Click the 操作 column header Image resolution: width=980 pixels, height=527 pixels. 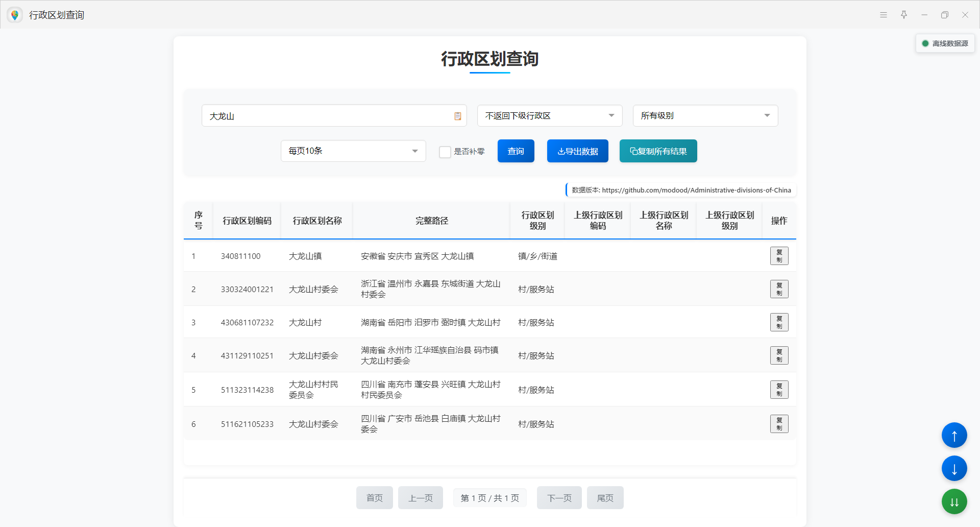point(779,221)
